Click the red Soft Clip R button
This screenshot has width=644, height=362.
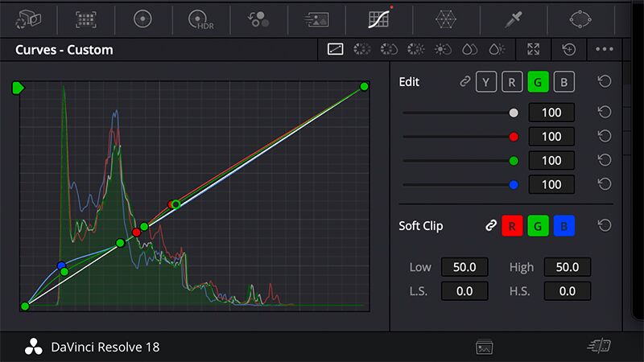click(x=512, y=226)
